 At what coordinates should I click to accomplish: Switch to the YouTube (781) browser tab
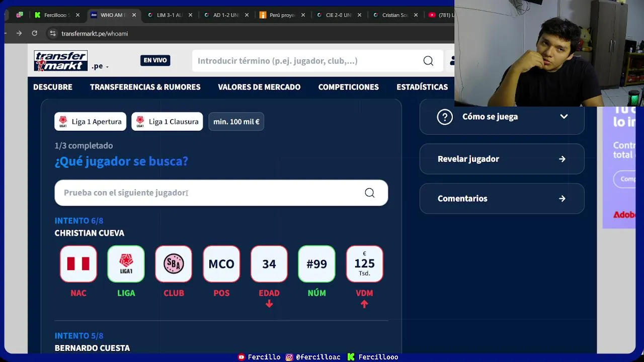click(440, 15)
